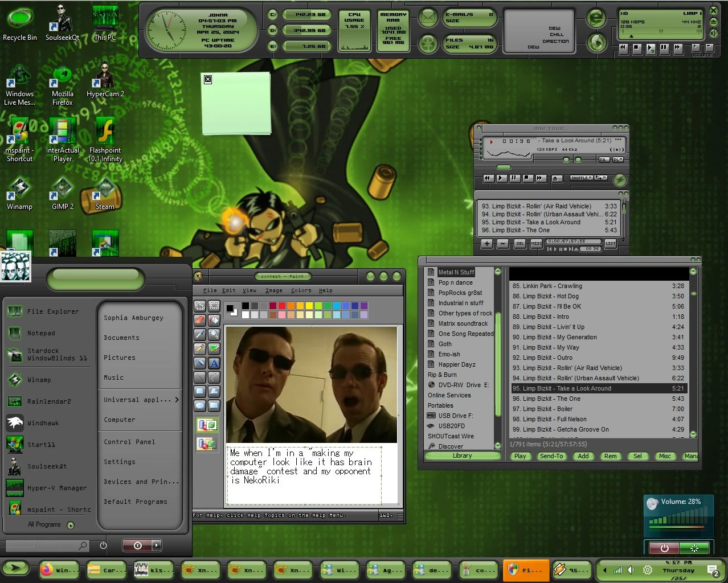
Task: Pause playback in the Winamp main window
Action: 514,178
